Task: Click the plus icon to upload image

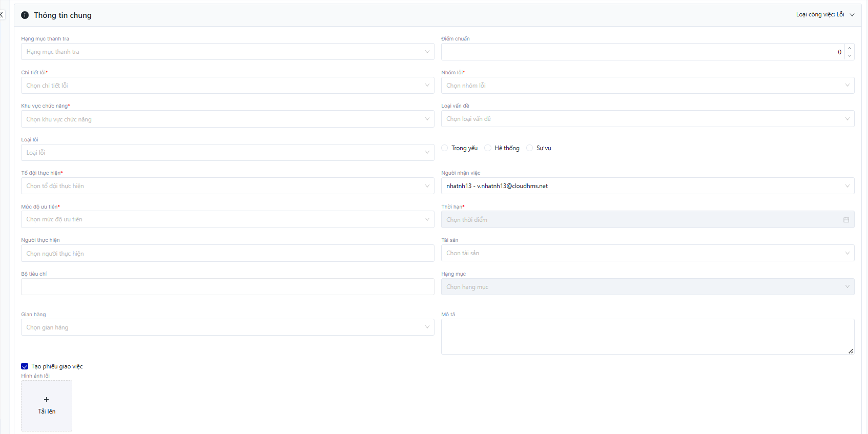Action: coord(47,400)
